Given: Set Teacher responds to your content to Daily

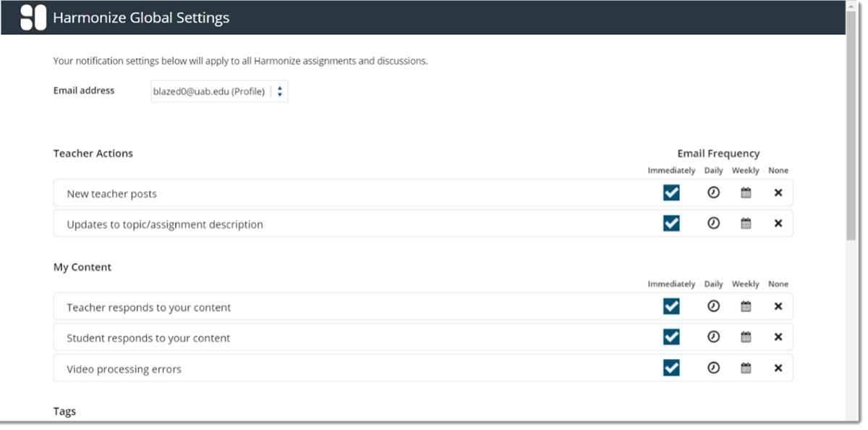Looking at the screenshot, I should pyautogui.click(x=713, y=306).
